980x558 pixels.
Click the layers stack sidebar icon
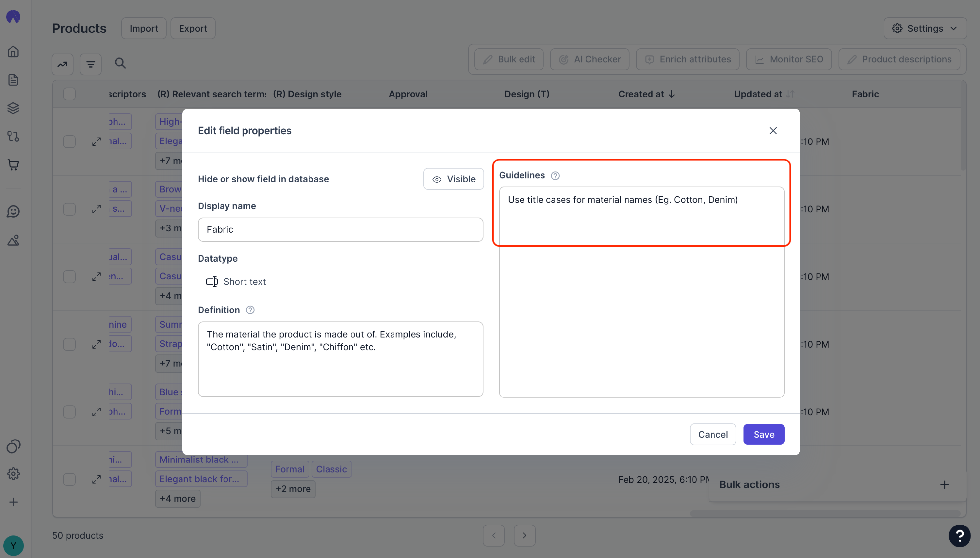click(13, 108)
